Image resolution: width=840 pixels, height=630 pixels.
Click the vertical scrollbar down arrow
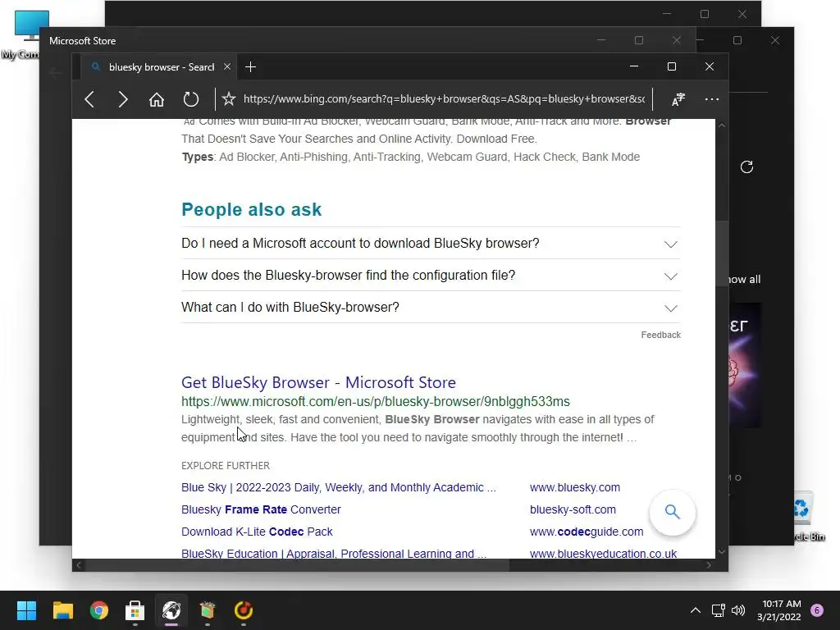(722, 552)
